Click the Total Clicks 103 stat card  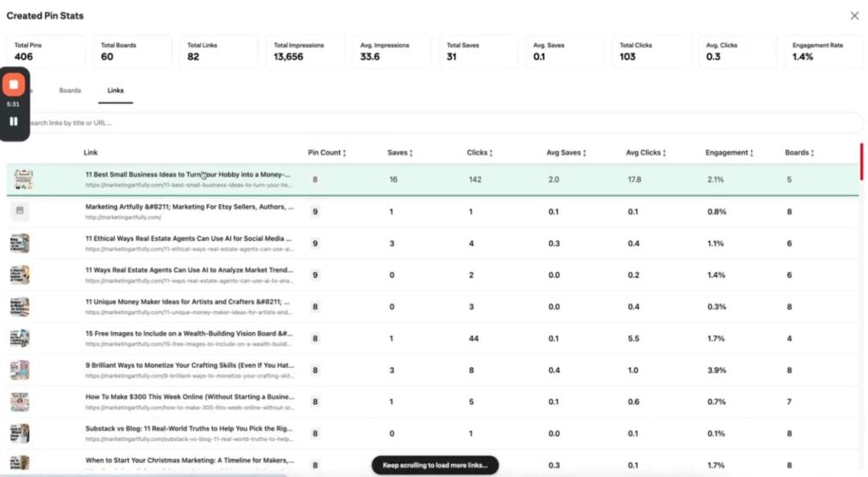(x=651, y=52)
